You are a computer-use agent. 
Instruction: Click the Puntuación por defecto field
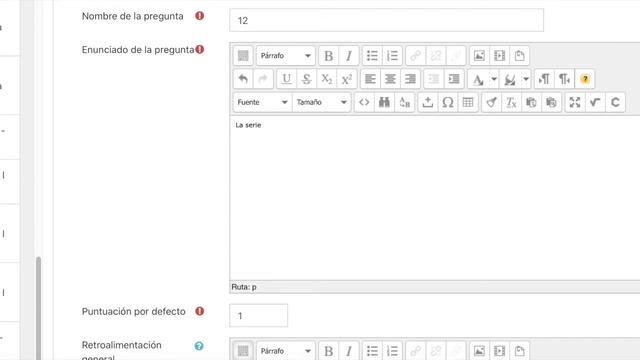[258, 316]
